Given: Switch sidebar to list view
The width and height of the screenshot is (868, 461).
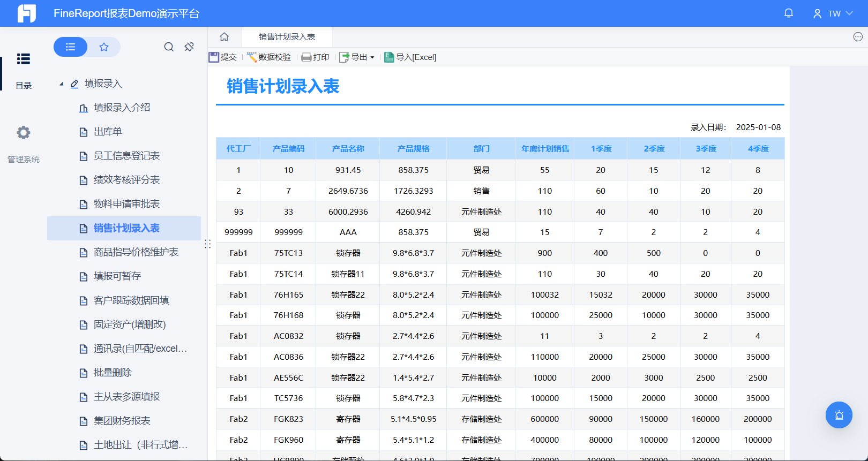Looking at the screenshot, I should tap(70, 47).
